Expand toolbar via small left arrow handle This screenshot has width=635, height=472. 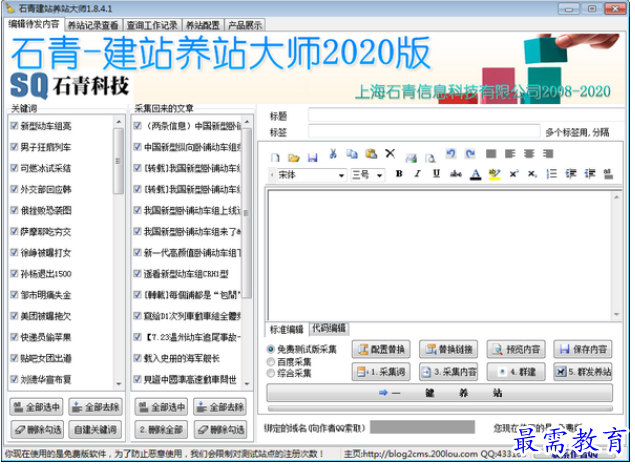(272, 175)
